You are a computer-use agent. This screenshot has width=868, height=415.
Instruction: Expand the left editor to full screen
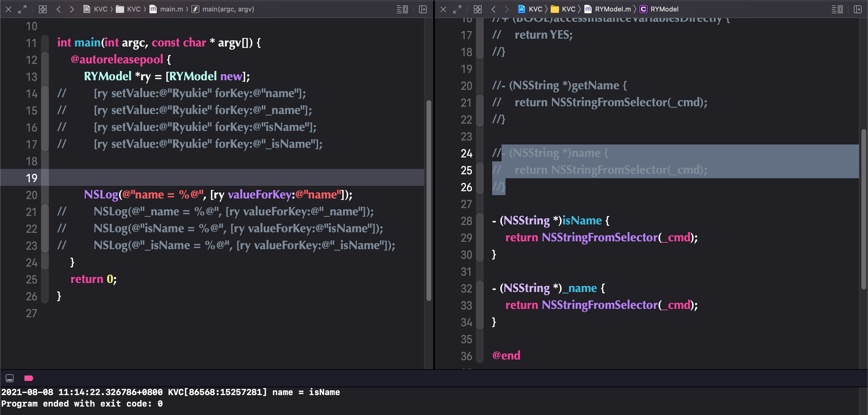(x=22, y=9)
